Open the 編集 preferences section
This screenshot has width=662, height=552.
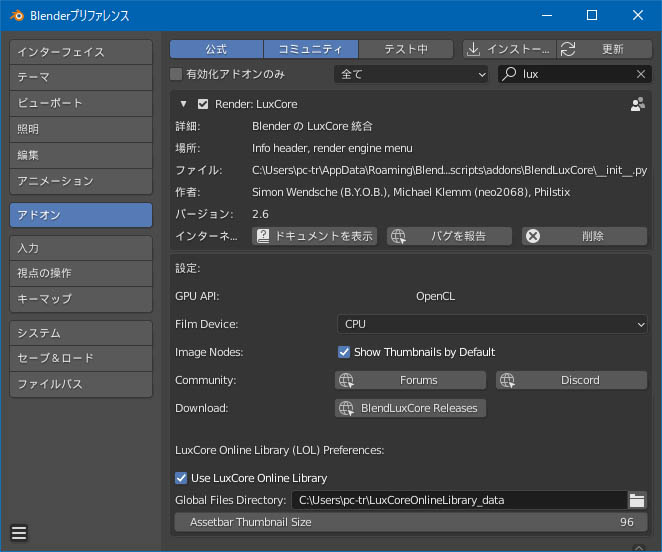pyautogui.click(x=81, y=155)
